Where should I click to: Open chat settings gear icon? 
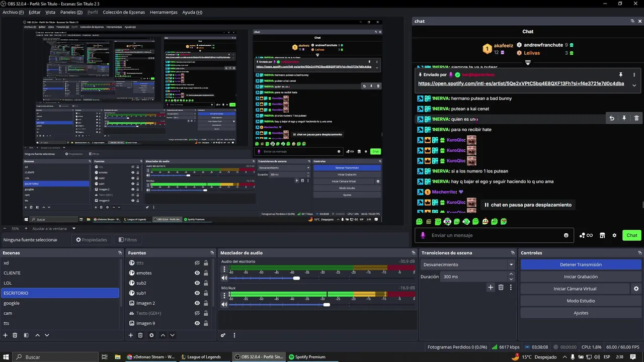[x=614, y=235]
